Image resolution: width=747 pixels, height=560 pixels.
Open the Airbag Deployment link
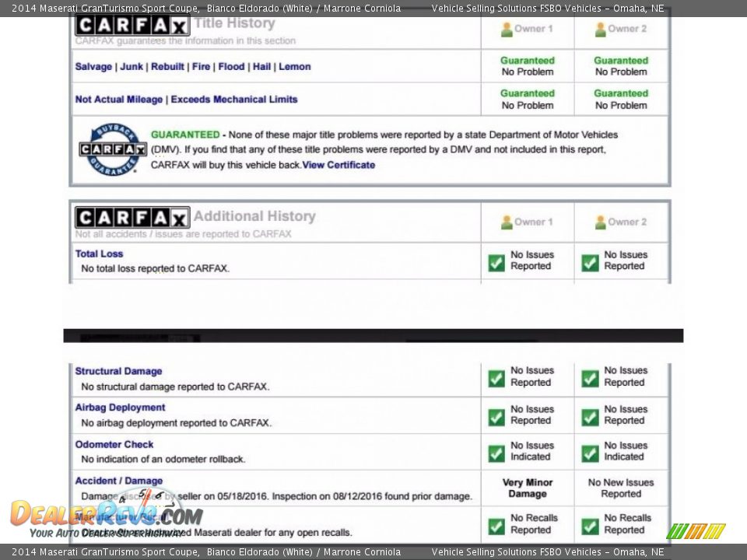point(120,408)
